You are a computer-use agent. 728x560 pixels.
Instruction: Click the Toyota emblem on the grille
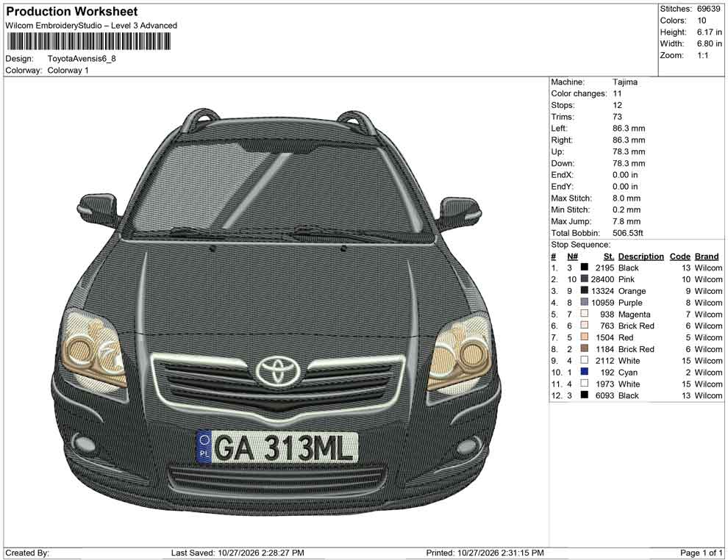tap(279, 371)
